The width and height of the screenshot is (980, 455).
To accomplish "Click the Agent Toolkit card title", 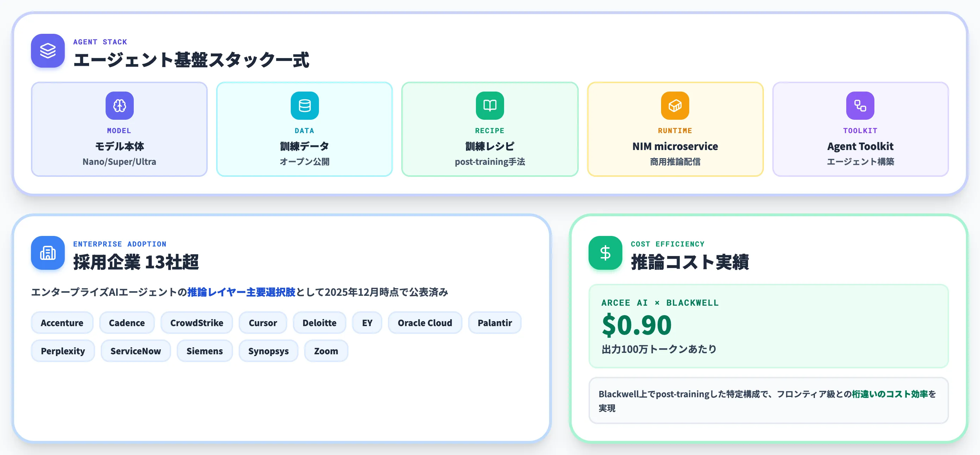I will click(x=860, y=146).
